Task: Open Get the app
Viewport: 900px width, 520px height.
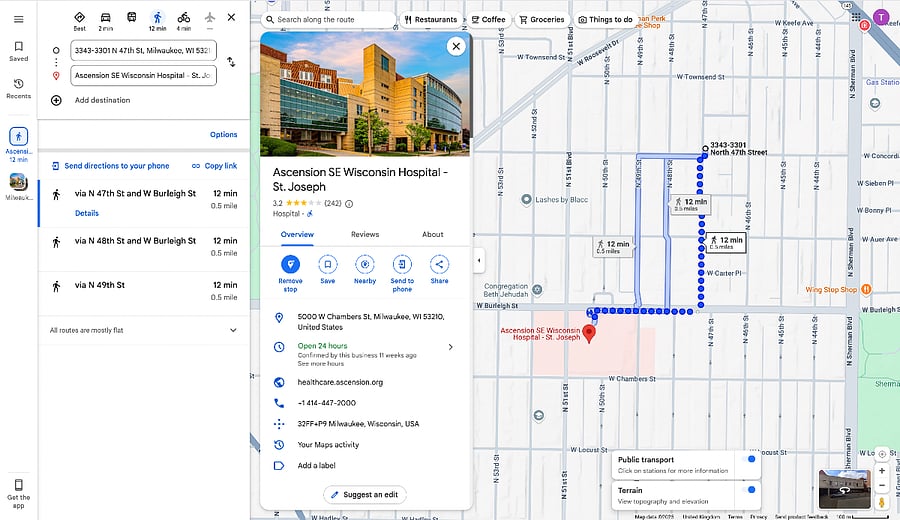Action: click(18, 494)
